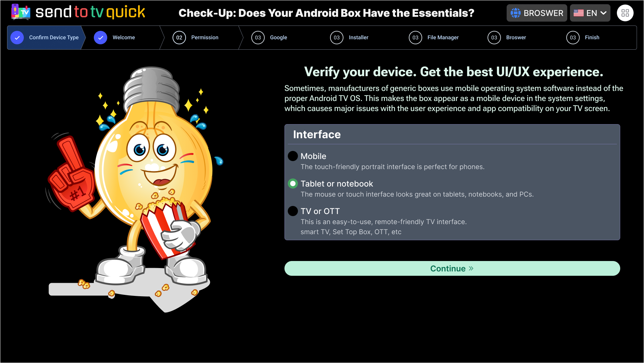Open the EN language dropdown
Viewport: 644px width, 363px height.
click(x=590, y=13)
